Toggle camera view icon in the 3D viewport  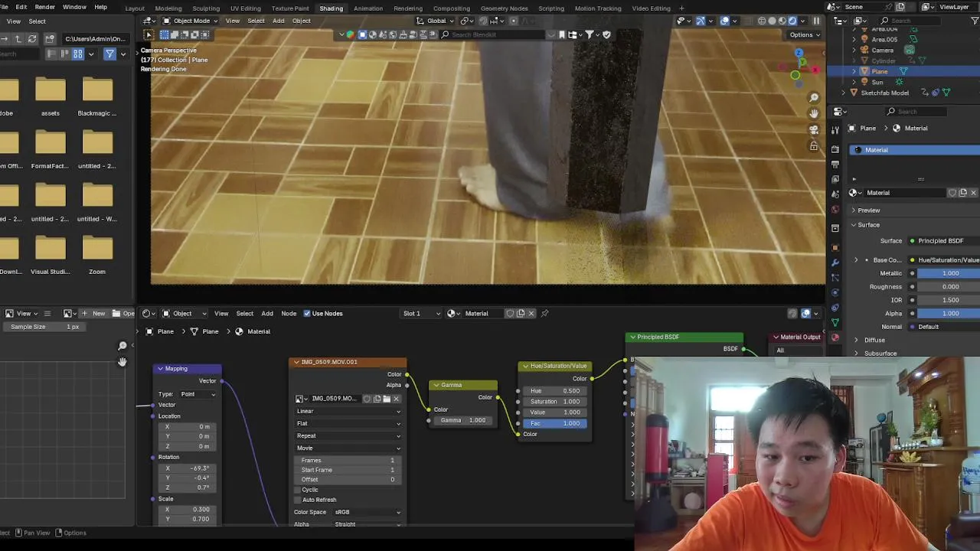[x=814, y=129]
